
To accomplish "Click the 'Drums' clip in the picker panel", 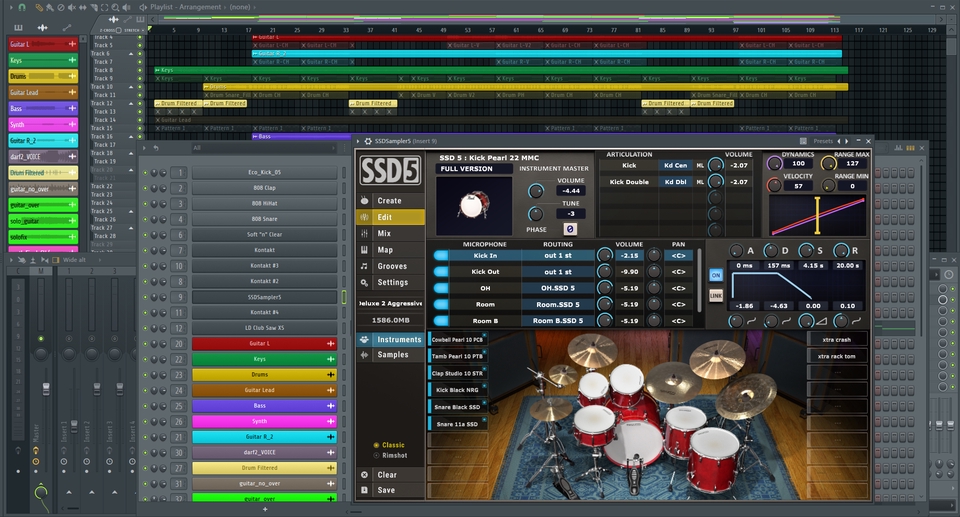I will tap(42, 76).
